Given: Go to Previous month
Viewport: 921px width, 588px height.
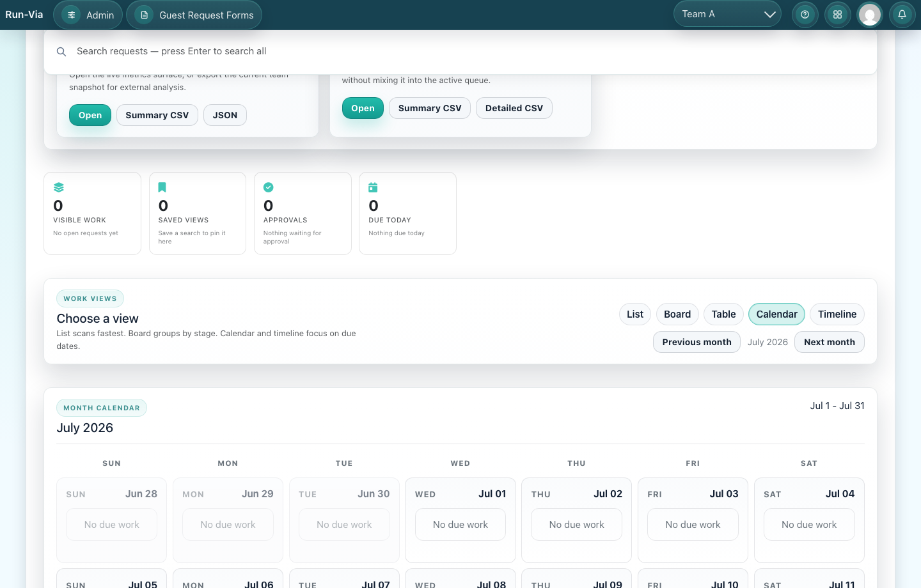Looking at the screenshot, I should pos(697,342).
